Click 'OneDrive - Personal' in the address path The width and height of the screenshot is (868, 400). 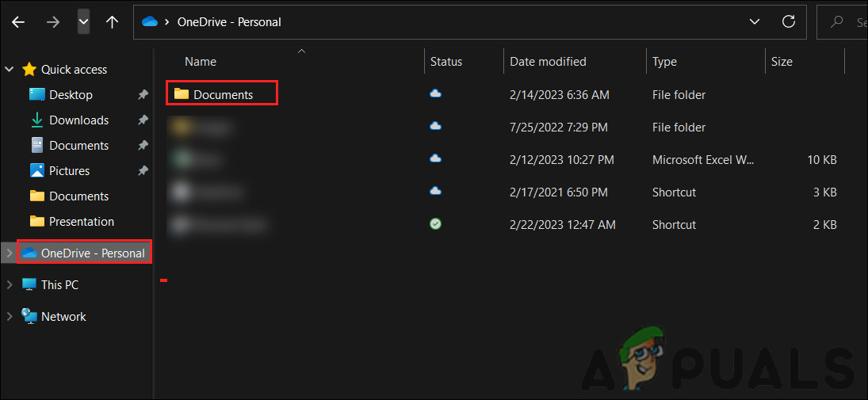pos(229,22)
